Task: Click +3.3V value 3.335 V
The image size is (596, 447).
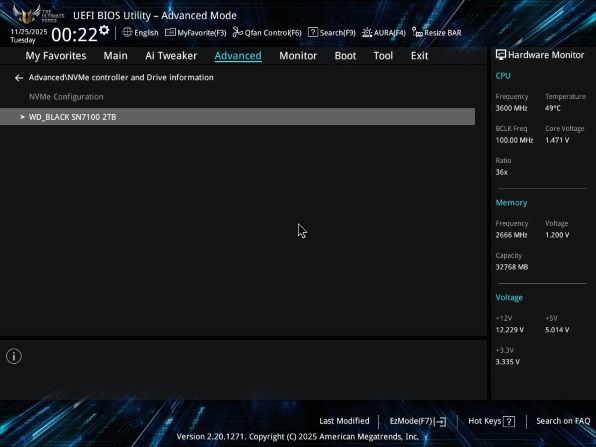Action: tap(507, 361)
